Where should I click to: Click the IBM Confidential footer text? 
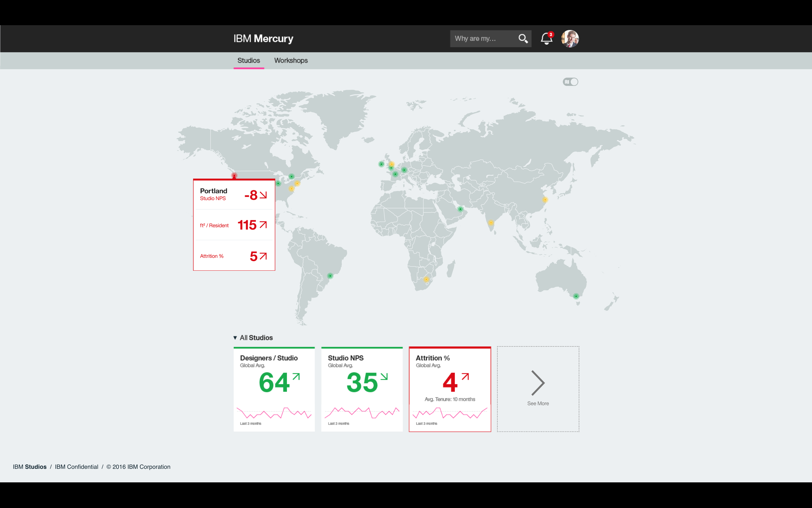(x=77, y=467)
